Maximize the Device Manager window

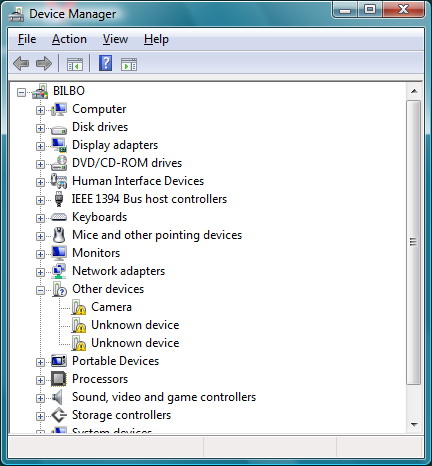(x=370, y=10)
